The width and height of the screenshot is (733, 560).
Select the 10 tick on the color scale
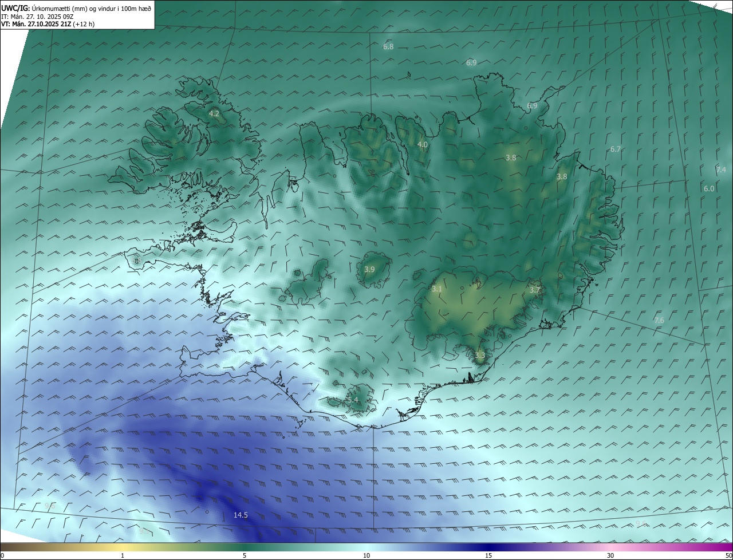[x=366, y=555]
